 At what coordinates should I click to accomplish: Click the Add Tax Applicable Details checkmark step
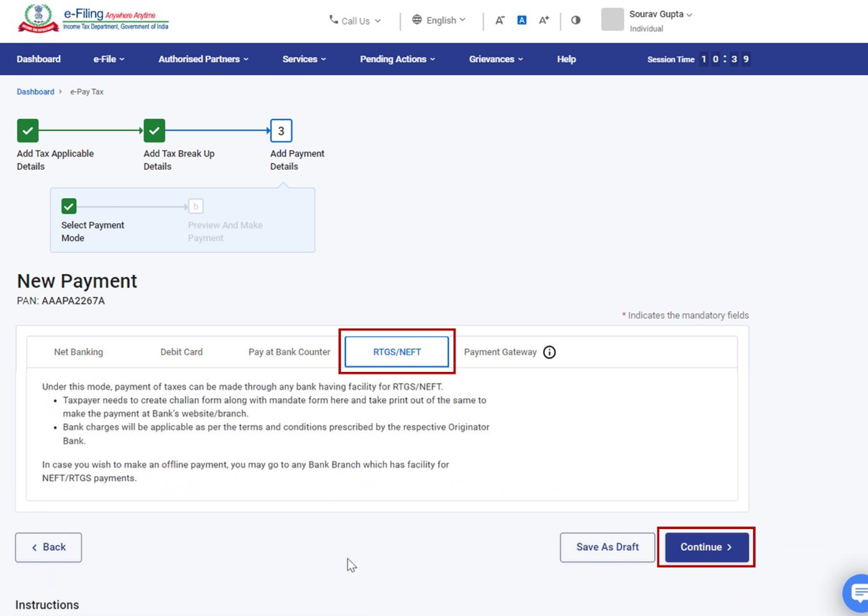click(x=27, y=130)
